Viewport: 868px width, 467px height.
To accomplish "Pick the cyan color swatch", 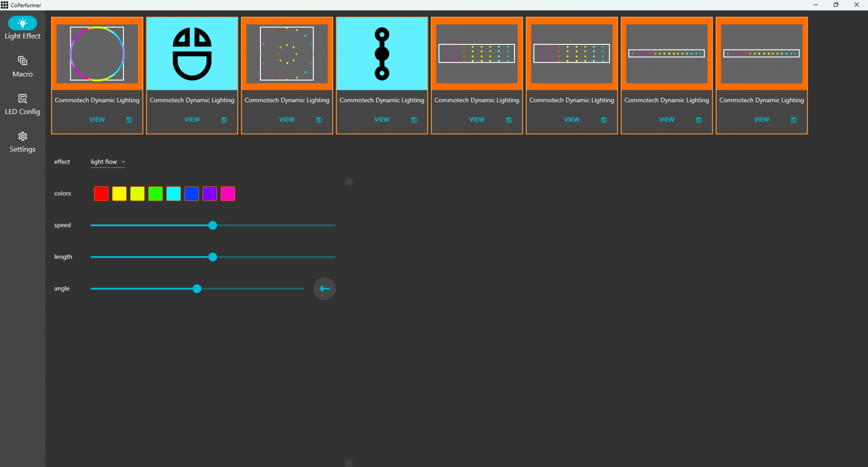I will pos(174,193).
